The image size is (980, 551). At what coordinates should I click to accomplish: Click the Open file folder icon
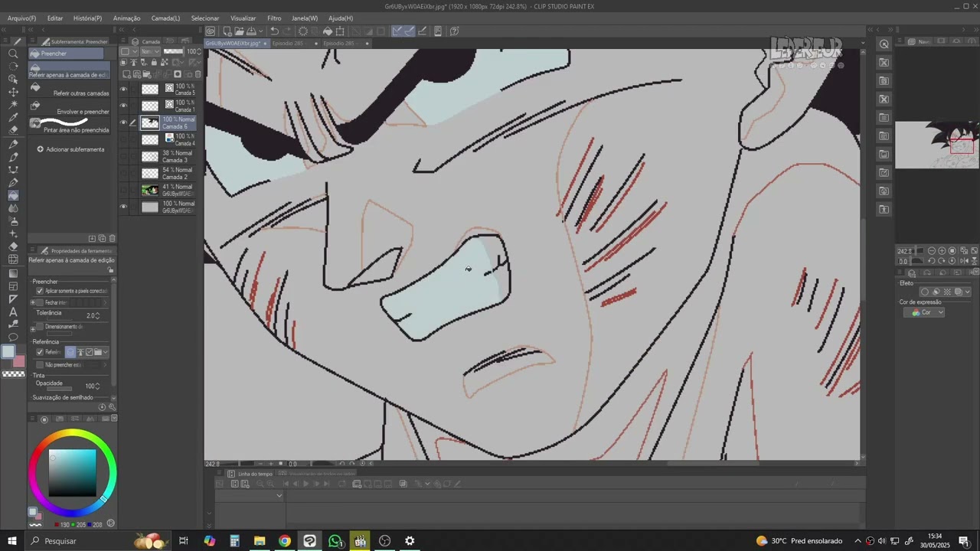tap(239, 31)
